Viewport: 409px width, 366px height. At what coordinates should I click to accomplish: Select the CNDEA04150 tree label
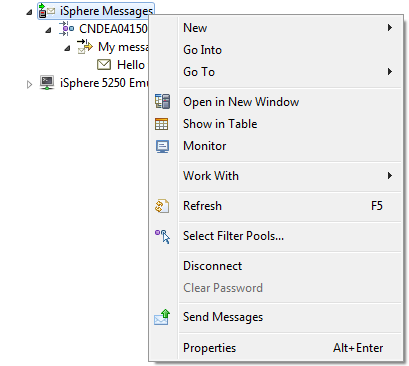pyautogui.click(x=113, y=29)
